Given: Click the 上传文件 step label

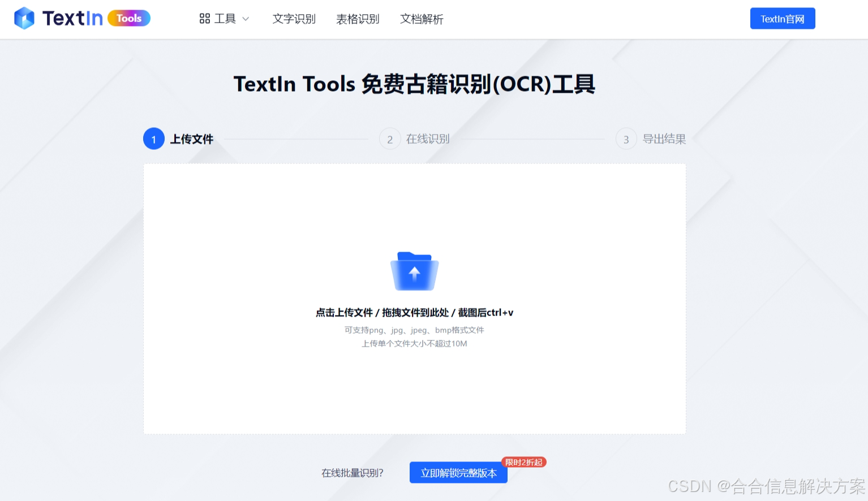Looking at the screenshot, I should click(x=192, y=139).
